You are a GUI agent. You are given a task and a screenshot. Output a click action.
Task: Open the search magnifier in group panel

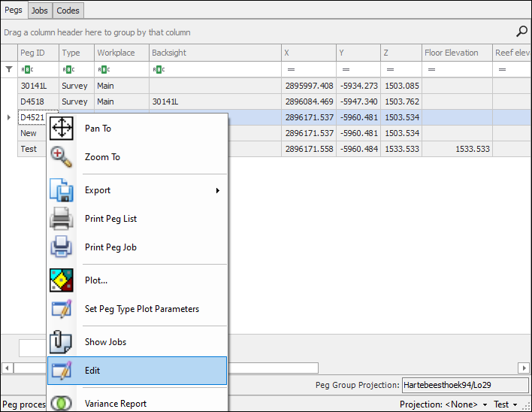click(x=521, y=32)
